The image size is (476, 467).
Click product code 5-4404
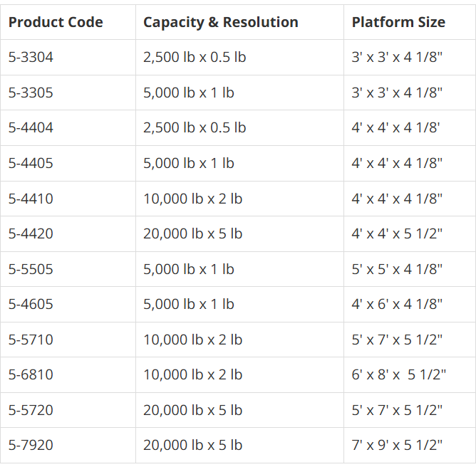point(31,128)
